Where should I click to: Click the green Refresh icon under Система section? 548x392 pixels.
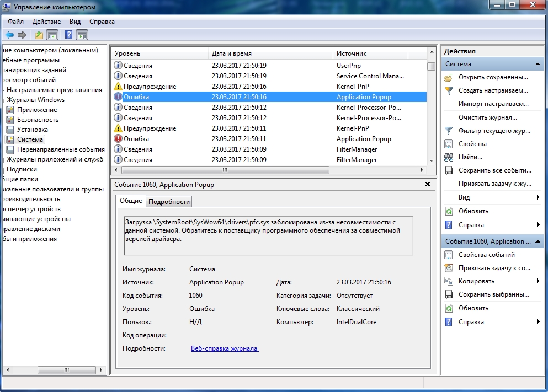pos(449,211)
